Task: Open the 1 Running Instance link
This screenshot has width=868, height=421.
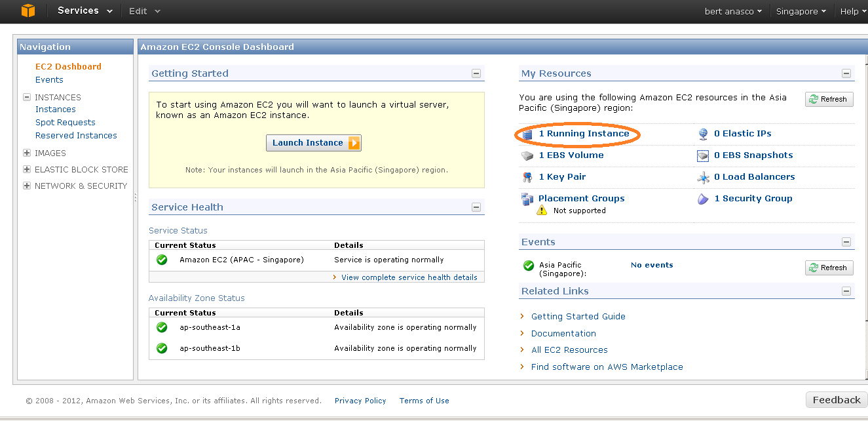Action: (x=584, y=133)
